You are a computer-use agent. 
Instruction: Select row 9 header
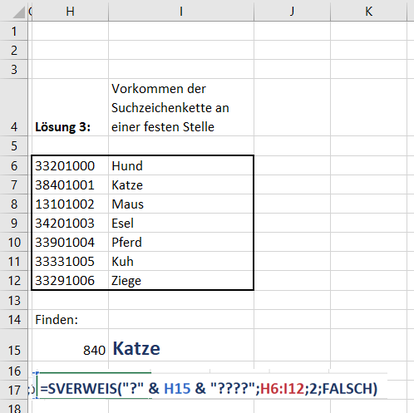14,223
